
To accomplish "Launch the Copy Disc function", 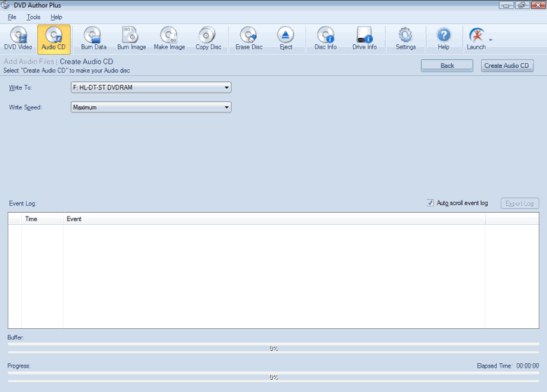I will click(x=207, y=39).
